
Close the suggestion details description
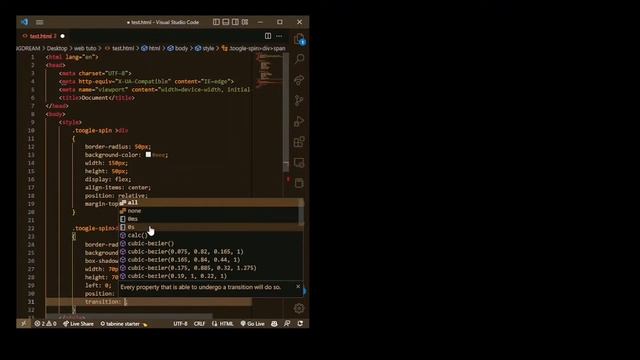coord(298,287)
